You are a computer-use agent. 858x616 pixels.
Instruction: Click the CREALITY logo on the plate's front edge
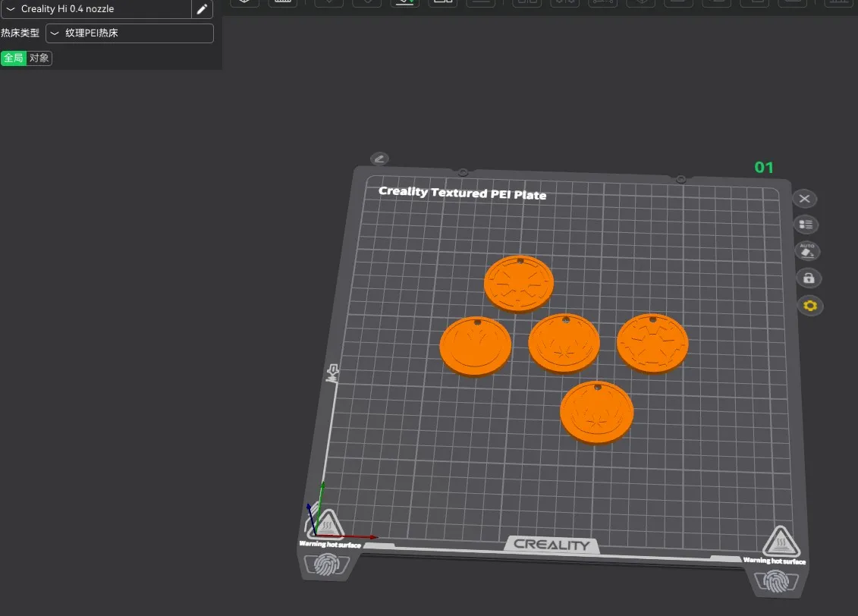[552, 545]
